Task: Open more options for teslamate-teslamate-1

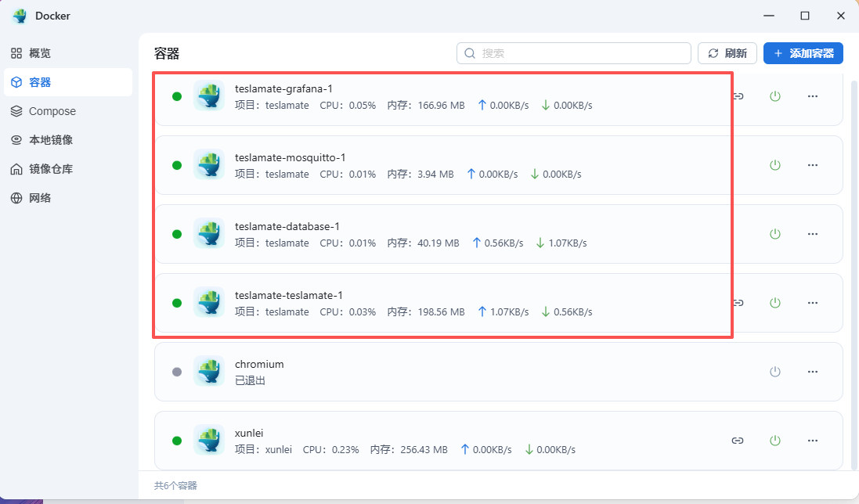Action: pos(813,303)
